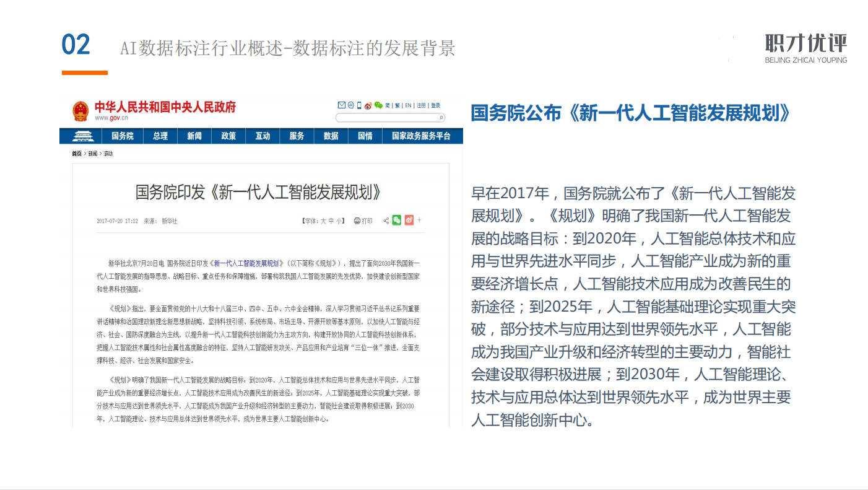This screenshot has width=868, height=490.
Task: Click the round chat icon beside the envelope
Action: pyautogui.click(x=350, y=105)
